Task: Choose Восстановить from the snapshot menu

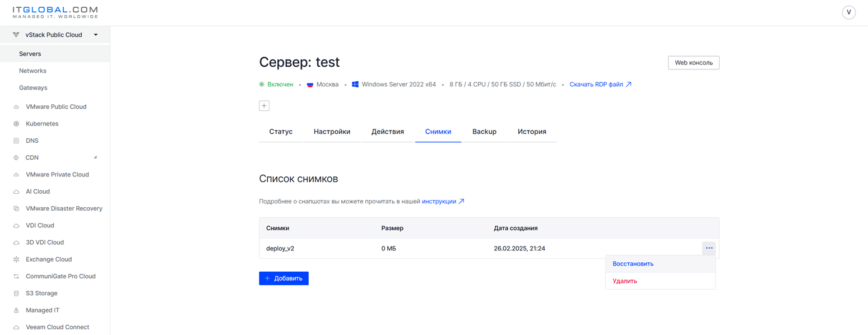Action: (660, 264)
